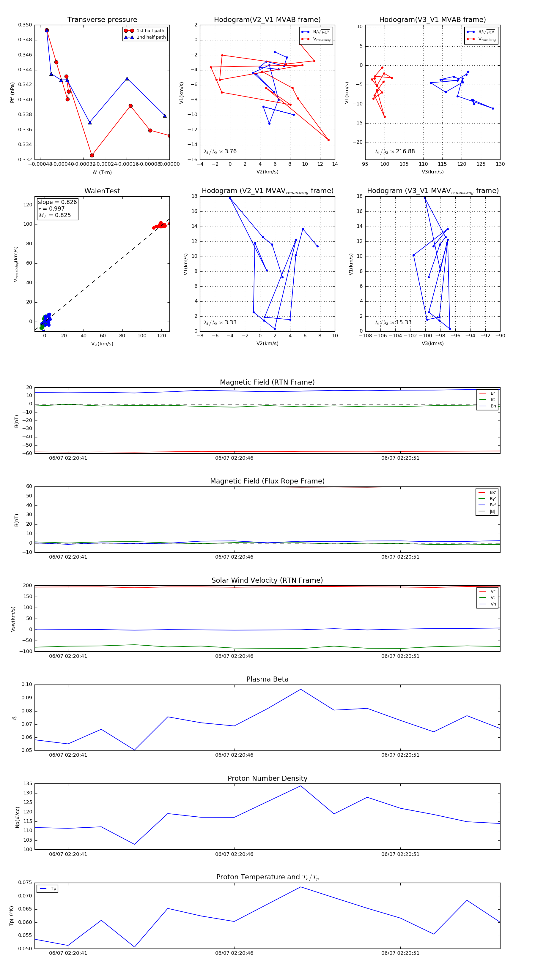Click the "06/07 02:20:46" tick under the Plasma Beta plot
535x980 pixels.
click(234, 755)
